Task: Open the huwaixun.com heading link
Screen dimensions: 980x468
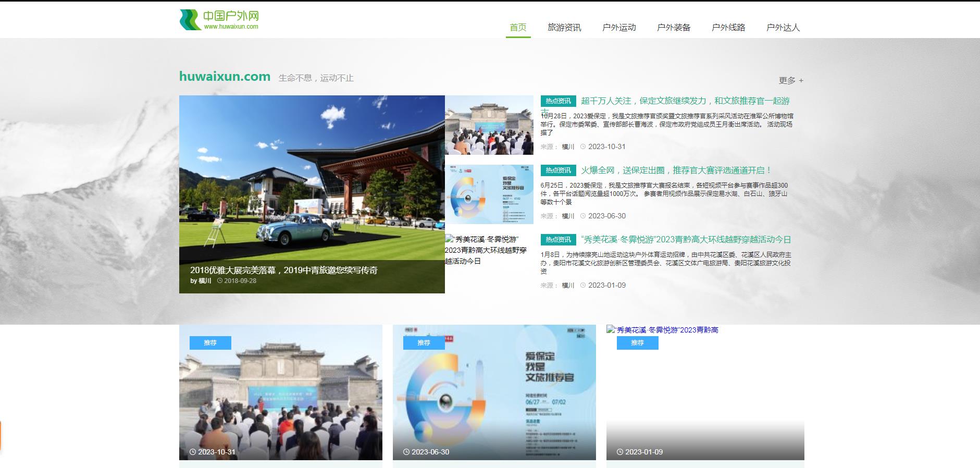Action: pos(225,77)
